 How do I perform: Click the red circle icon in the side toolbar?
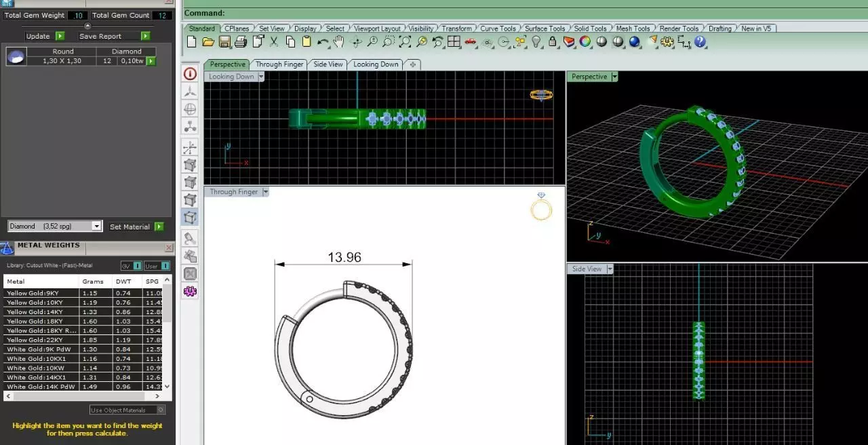click(x=190, y=74)
